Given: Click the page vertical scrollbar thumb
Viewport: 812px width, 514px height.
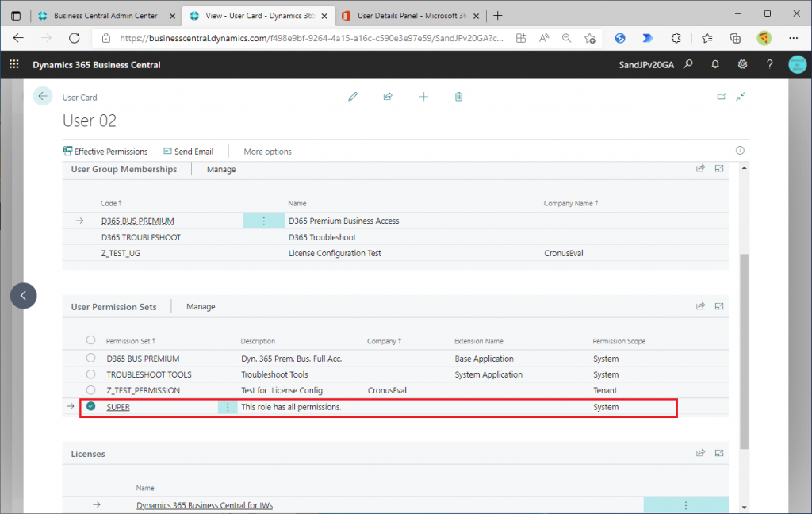Looking at the screenshot, I should coord(744,351).
